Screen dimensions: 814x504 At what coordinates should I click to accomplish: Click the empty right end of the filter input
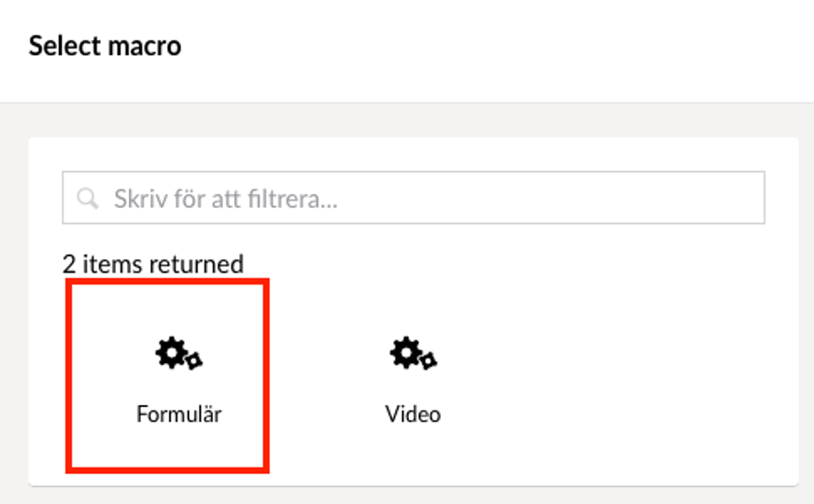(675, 198)
